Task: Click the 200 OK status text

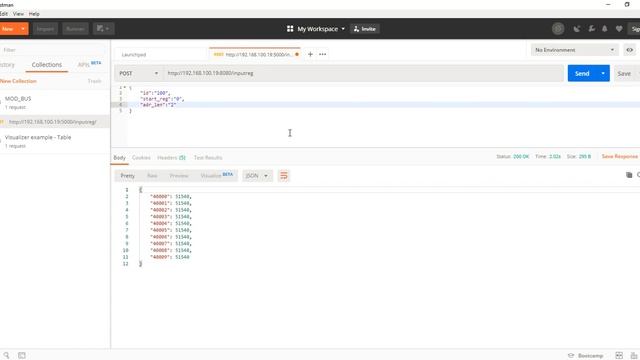Action: coord(521,156)
